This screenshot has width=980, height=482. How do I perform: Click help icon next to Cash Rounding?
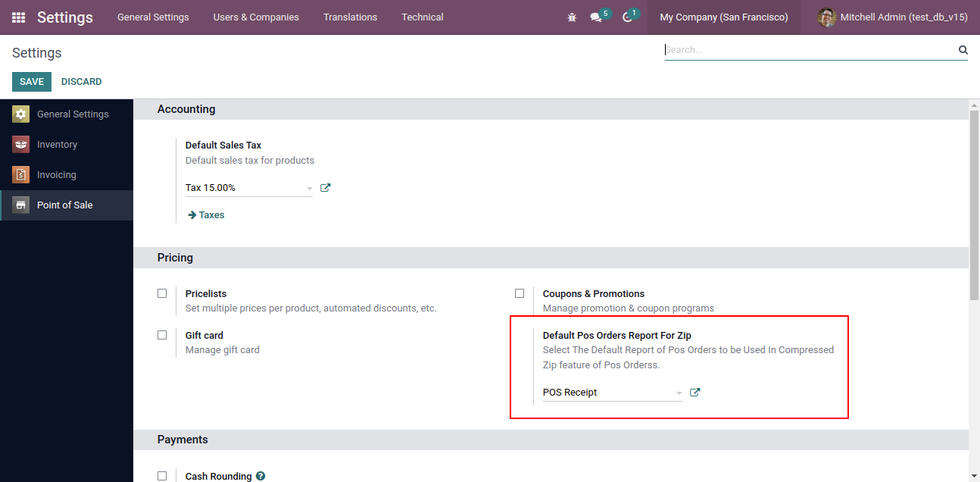click(x=261, y=476)
